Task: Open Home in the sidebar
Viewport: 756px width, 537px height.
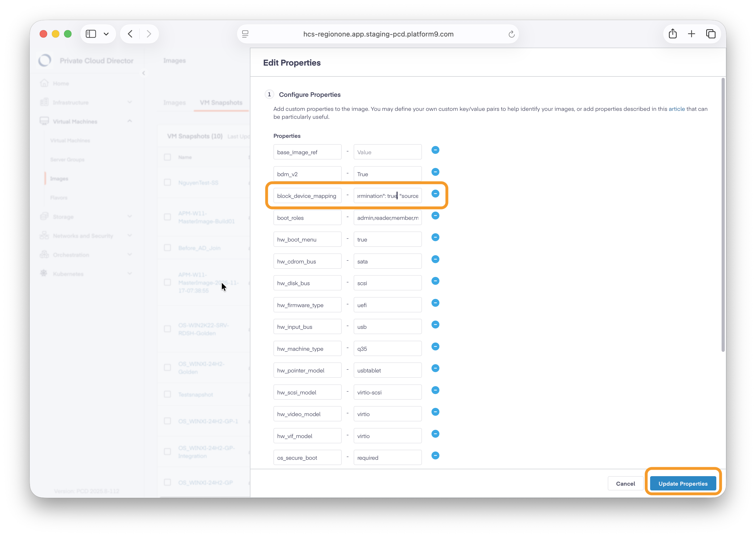Action: point(61,84)
